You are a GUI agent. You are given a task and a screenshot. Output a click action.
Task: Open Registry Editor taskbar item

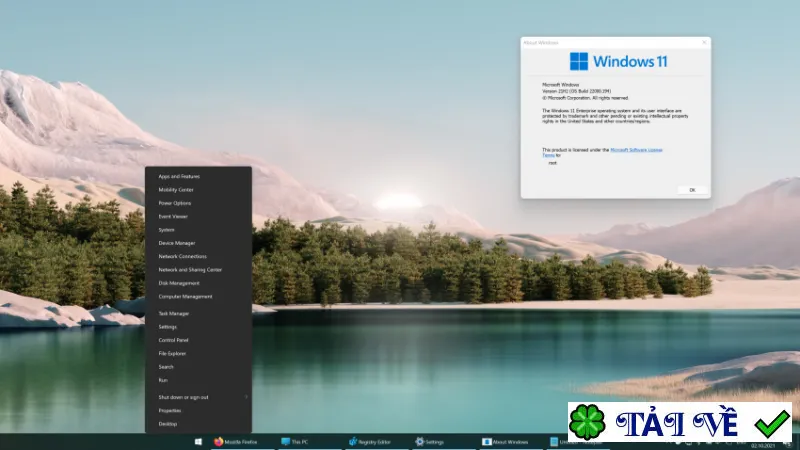coord(370,442)
